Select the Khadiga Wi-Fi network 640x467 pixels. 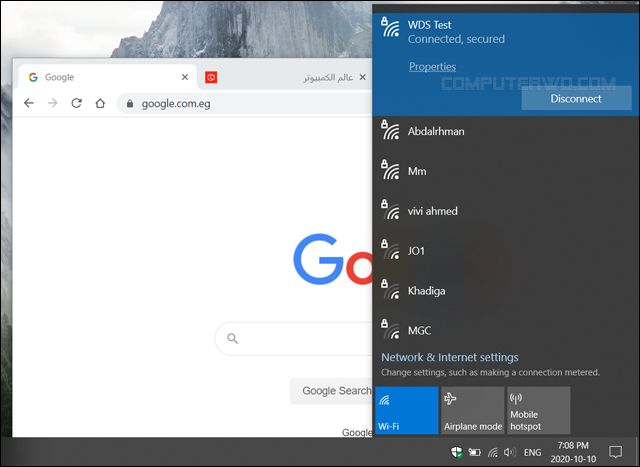click(x=506, y=291)
